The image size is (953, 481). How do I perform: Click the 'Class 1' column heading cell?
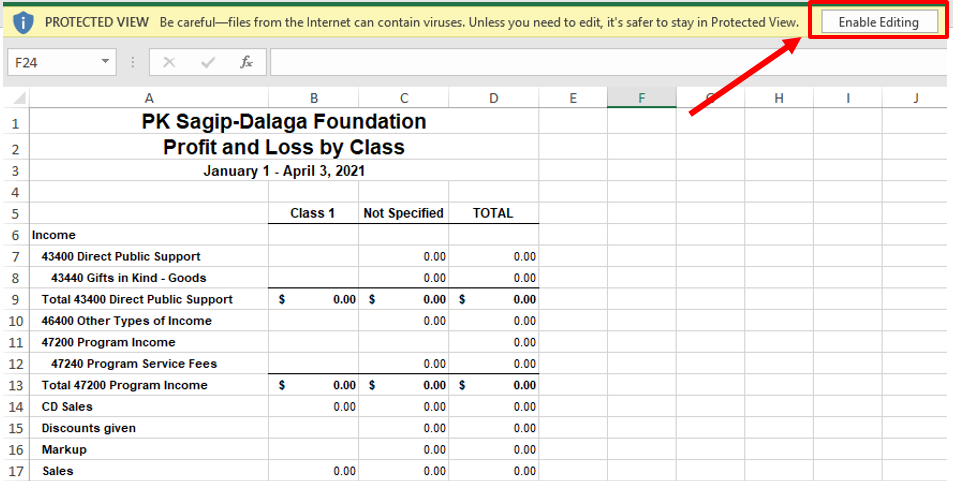pos(313,213)
